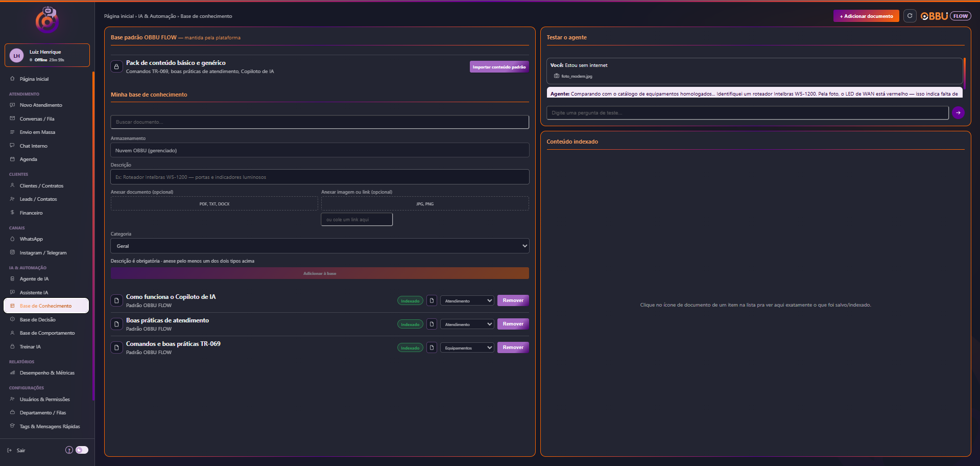
Task: Click the OBBU FLOW brand logo in header
Action: click(946, 16)
